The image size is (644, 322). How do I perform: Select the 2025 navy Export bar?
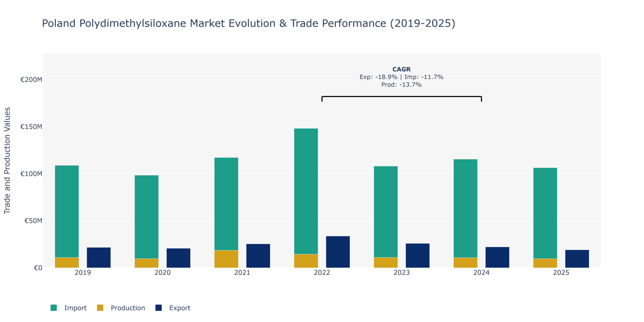577,259
